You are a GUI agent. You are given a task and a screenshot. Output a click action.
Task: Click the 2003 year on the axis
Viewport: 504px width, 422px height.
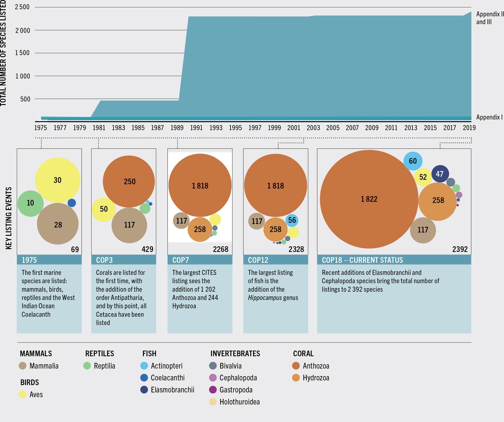pos(313,127)
